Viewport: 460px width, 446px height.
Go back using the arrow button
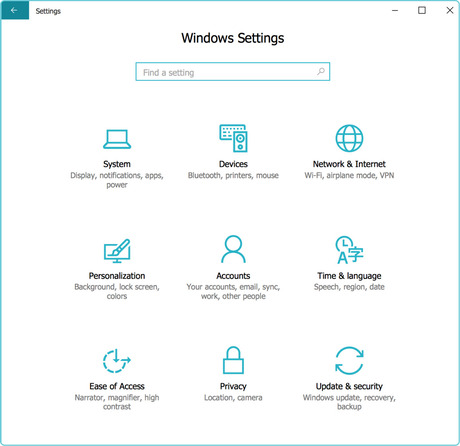click(15, 10)
